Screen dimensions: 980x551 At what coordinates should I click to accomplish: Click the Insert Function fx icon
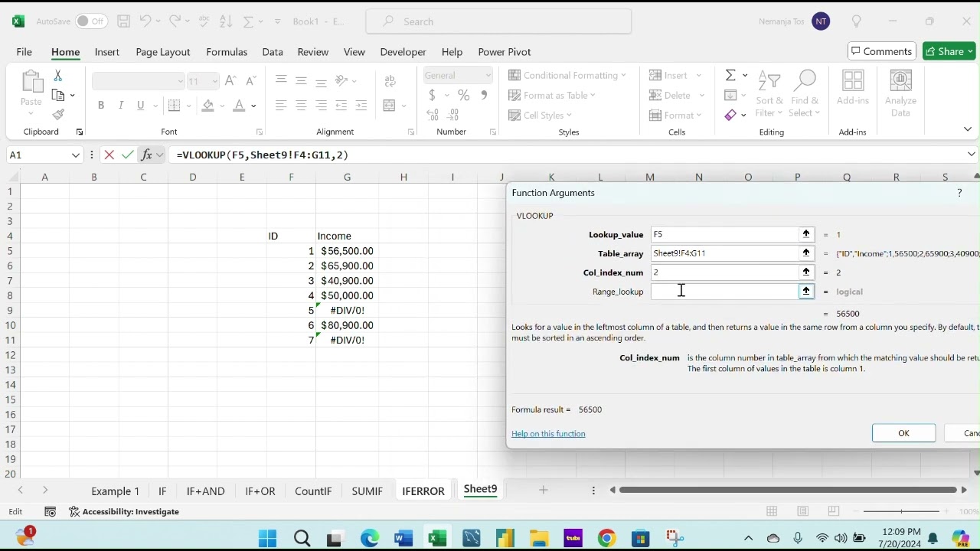tap(145, 155)
